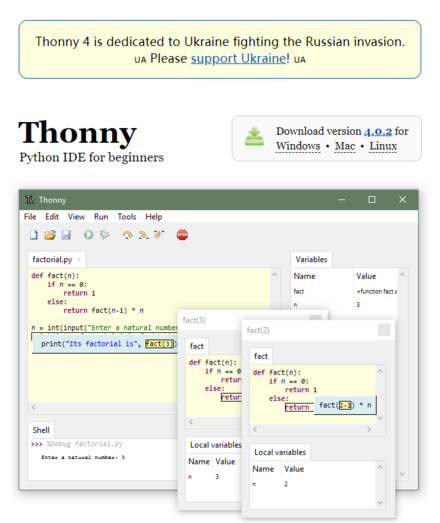Viewport: 440px width, 523px height.
Task: Click the 'Enter a natural number' shell prompt line
Action: [x=83, y=457]
